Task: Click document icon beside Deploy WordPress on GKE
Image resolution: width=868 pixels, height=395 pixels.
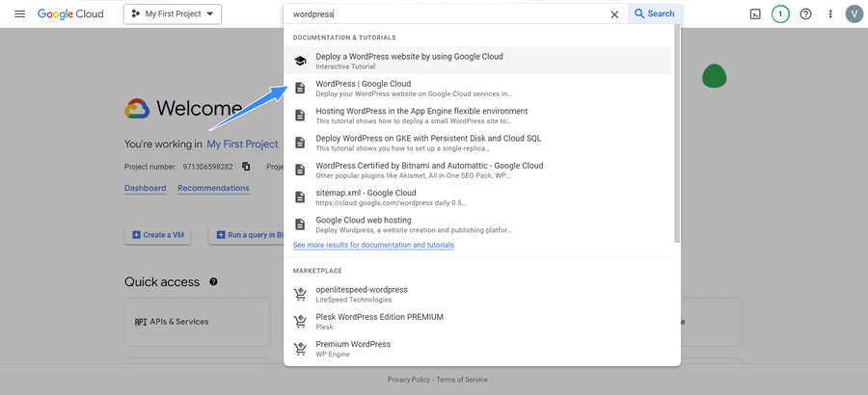Action: pos(300,143)
